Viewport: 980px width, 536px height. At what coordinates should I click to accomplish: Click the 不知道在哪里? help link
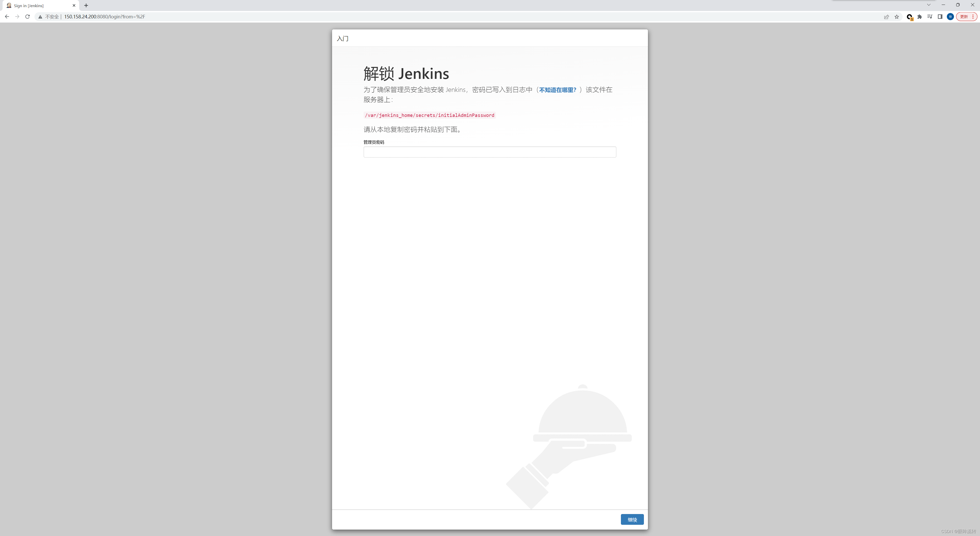pyautogui.click(x=558, y=90)
